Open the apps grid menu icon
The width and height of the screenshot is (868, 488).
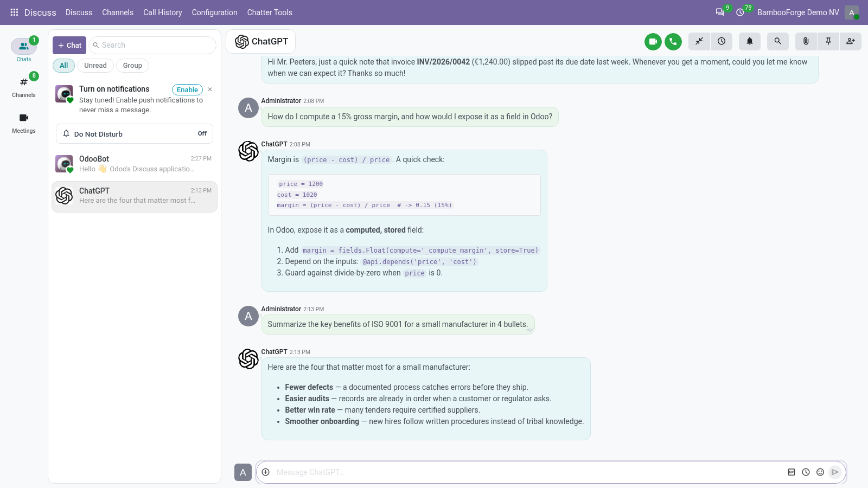14,12
